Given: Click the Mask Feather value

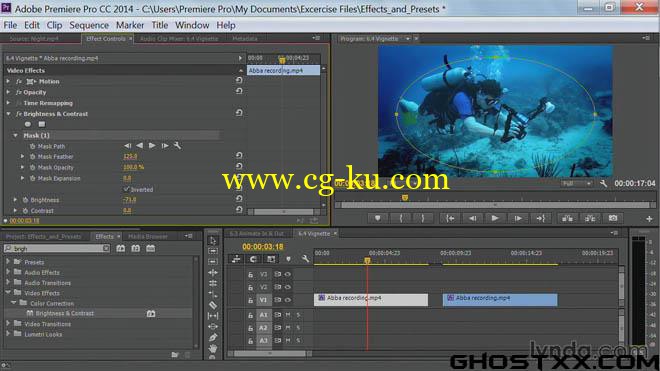Looking at the screenshot, I should [130, 156].
